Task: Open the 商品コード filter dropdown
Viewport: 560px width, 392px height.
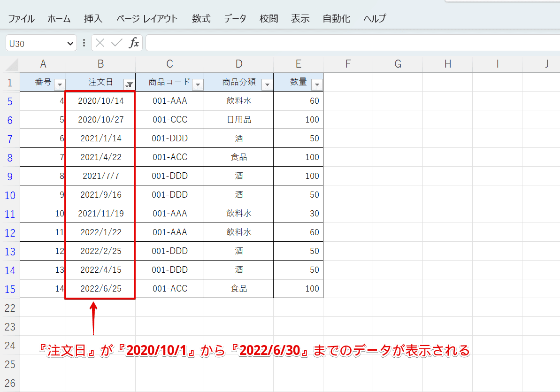Action: tap(198, 85)
